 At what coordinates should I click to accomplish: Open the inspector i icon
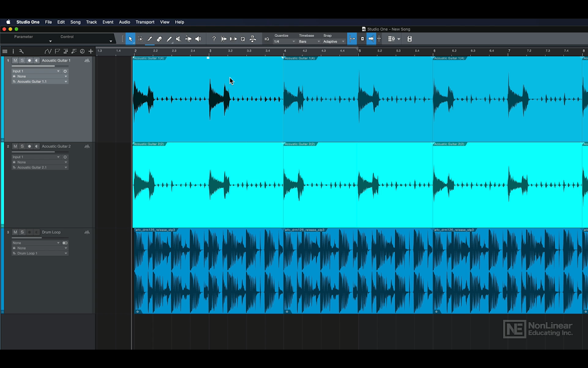tap(13, 52)
